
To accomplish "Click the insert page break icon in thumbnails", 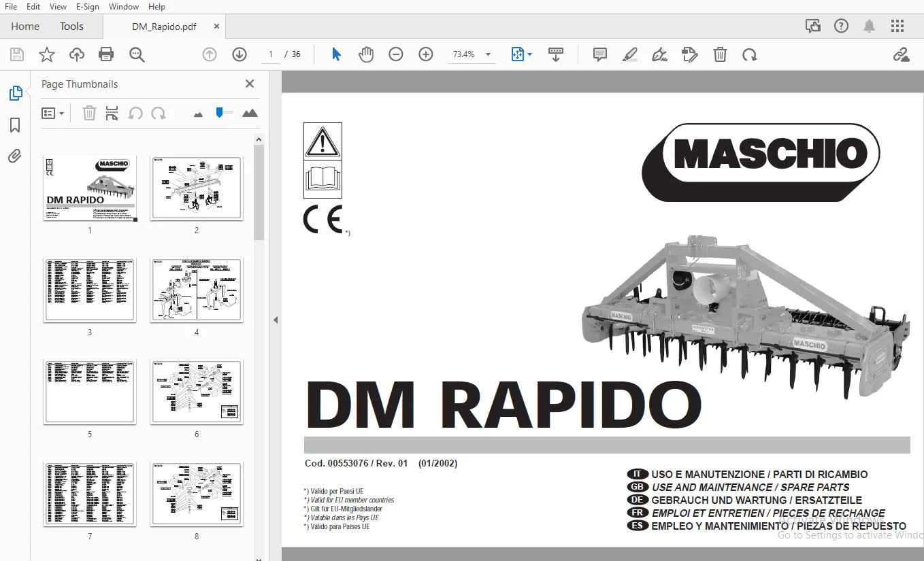I will click(x=112, y=113).
